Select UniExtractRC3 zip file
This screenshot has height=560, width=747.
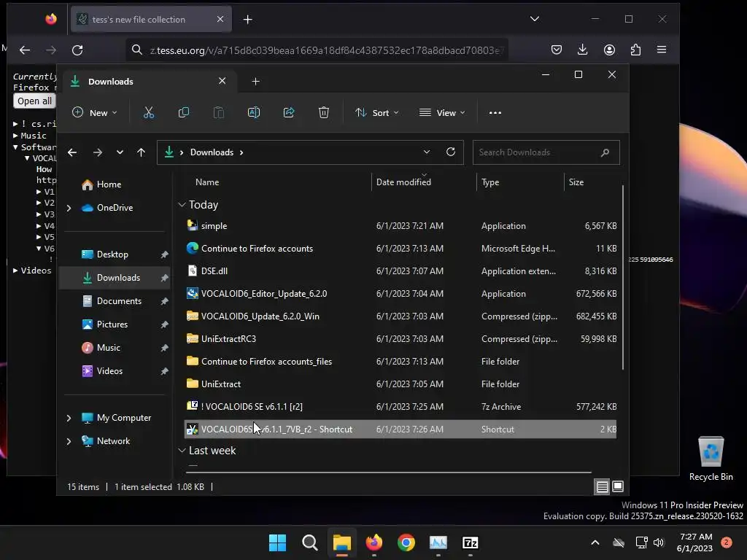(x=400, y=339)
